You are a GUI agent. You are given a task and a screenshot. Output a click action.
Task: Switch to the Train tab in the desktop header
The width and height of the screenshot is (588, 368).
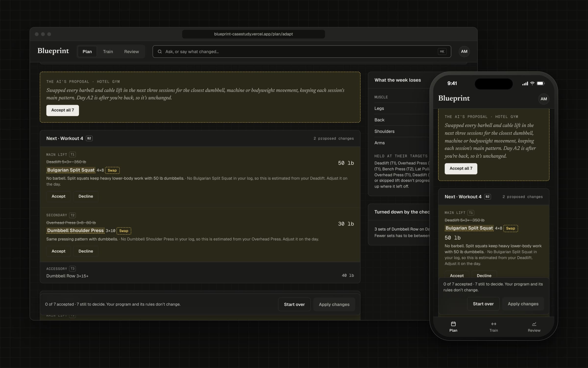(108, 52)
